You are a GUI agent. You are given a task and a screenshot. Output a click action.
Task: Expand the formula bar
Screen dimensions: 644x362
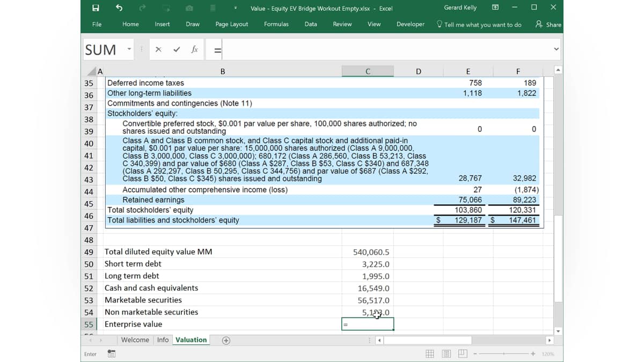pos(556,49)
